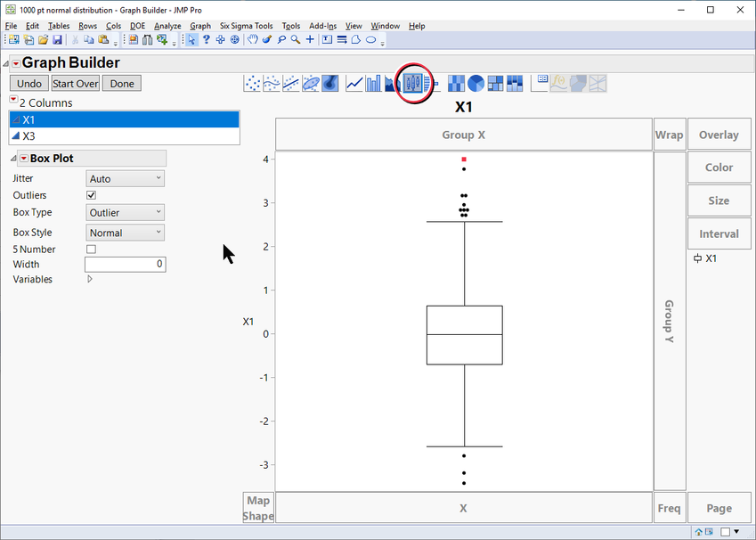
Task: Open the Graph menu
Action: coord(200,26)
